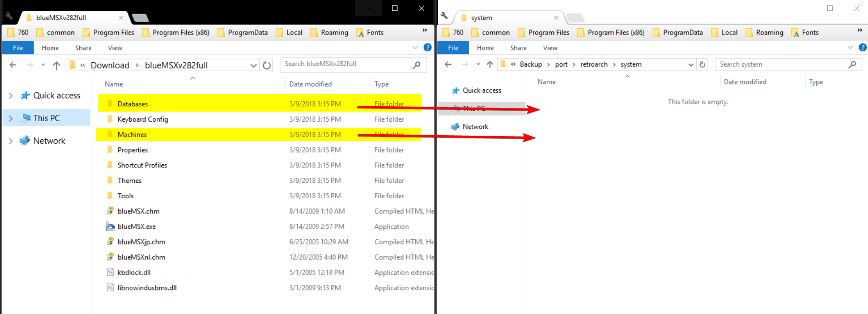The image size is (868, 314).
Task: Open the Roaming bookmark in the right window
Action: 765,33
